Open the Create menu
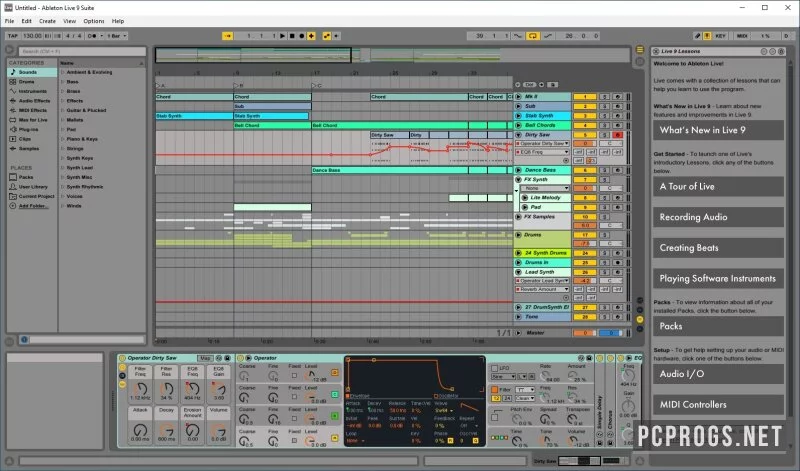 (47, 21)
